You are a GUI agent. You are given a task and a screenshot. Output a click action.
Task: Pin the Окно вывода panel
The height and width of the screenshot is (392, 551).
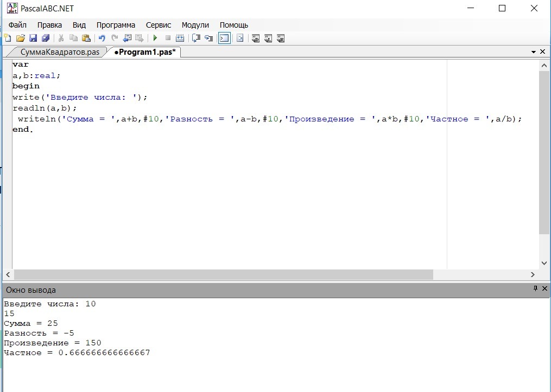click(x=535, y=289)
